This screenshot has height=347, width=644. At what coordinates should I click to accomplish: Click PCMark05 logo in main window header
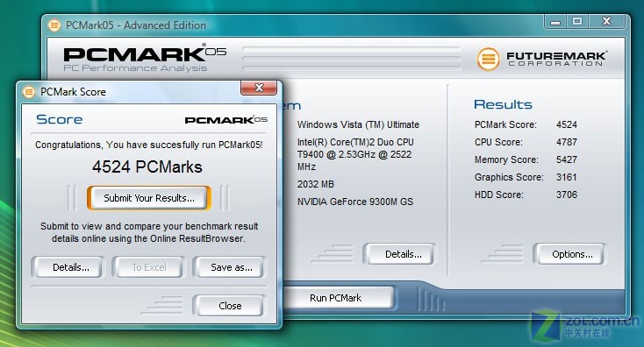[x=145, y=58]
